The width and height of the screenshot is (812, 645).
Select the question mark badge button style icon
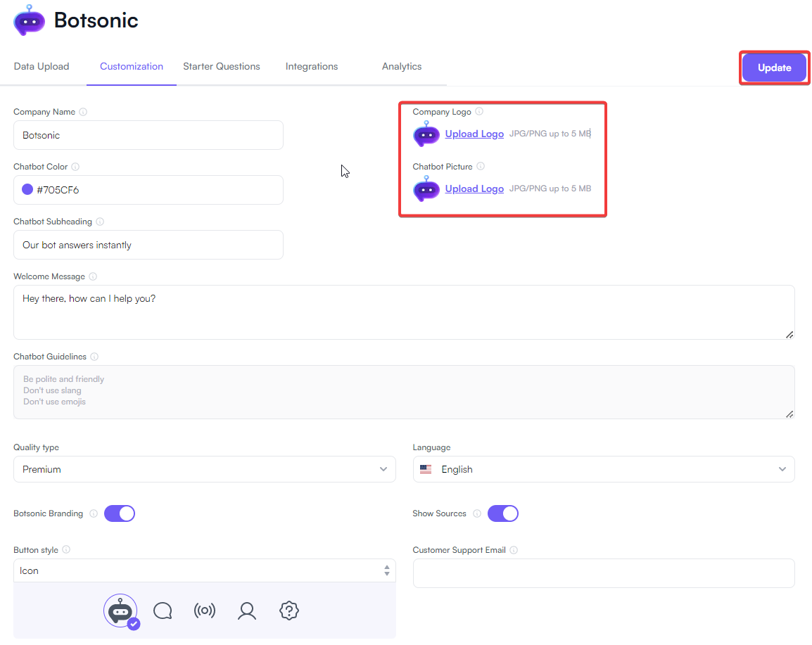click(x=289, y=611)
